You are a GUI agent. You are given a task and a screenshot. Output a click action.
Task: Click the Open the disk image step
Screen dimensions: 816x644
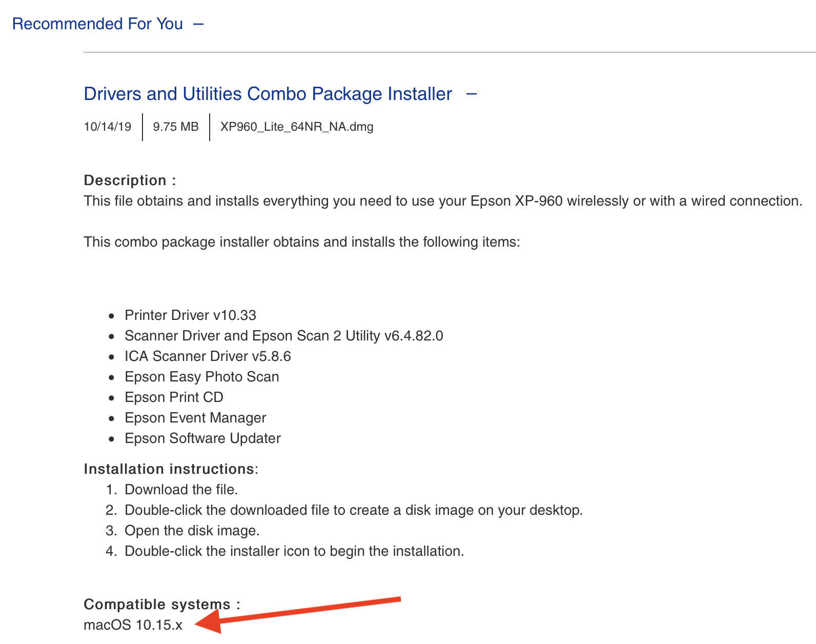[192, 531]
